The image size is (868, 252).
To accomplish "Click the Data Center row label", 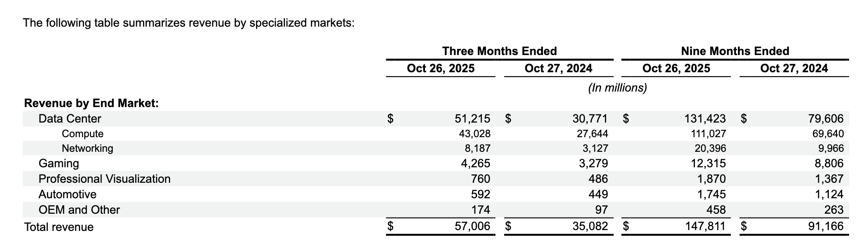I will [x=70, y=119].
